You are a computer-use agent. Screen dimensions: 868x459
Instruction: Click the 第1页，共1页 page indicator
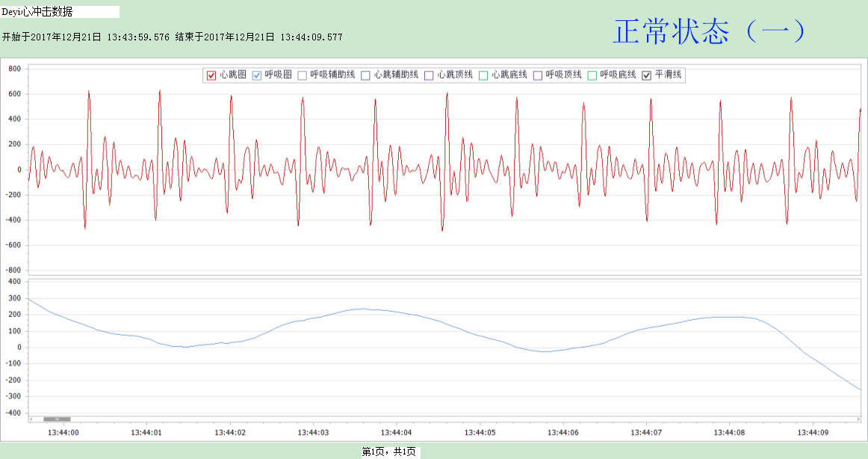click(389, 452)
